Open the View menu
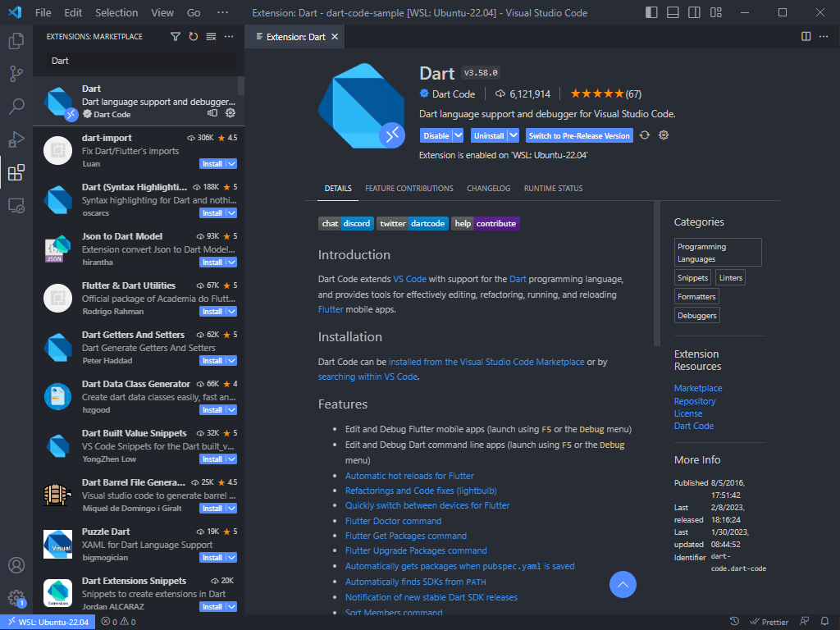 [x=162, y=12]
